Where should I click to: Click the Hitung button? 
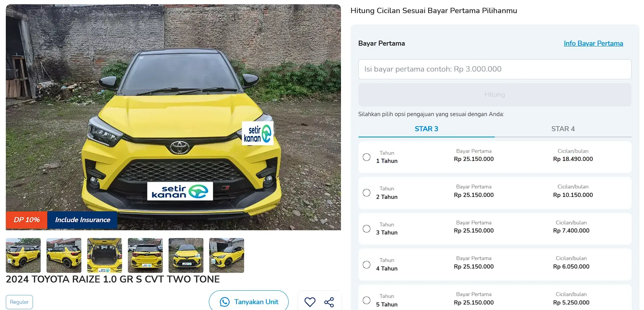point(495,94)
